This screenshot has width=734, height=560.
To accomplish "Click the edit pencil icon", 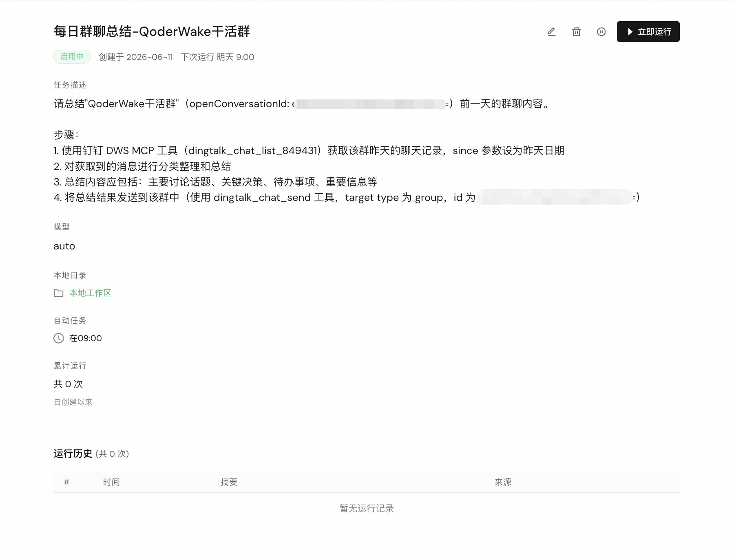I will pos(551,32).
